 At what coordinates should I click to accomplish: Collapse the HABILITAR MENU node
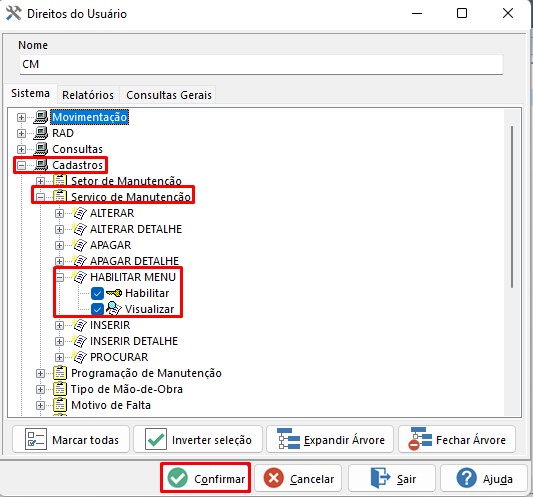point(59,277)
